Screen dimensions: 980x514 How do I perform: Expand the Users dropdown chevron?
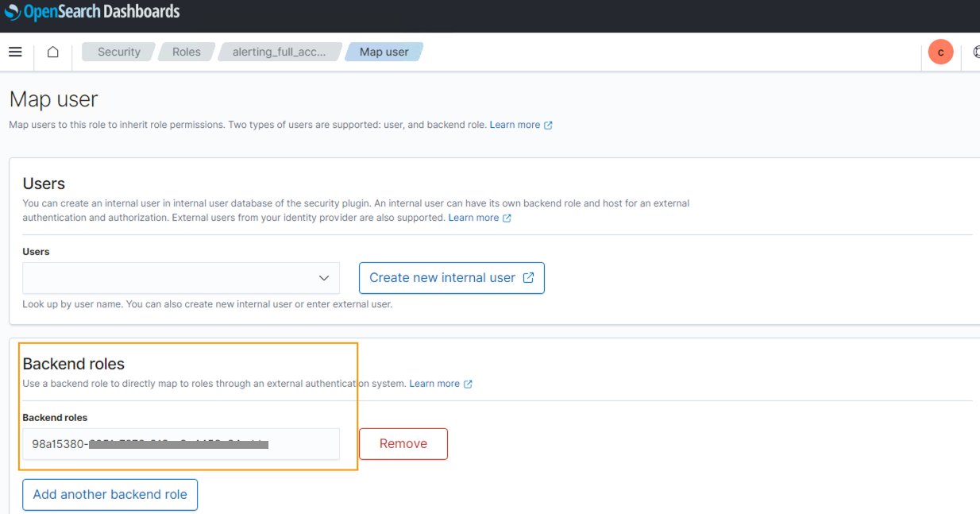[x=323, y=278]
